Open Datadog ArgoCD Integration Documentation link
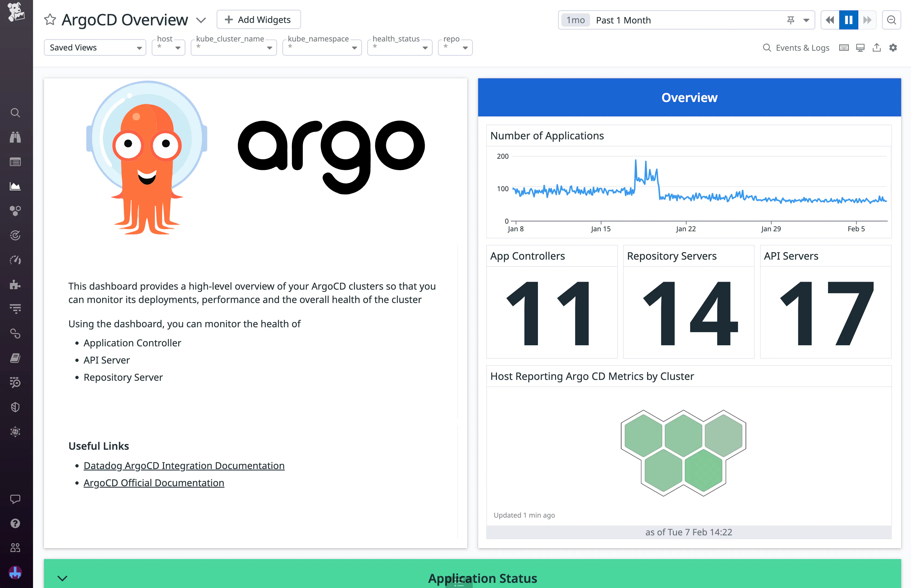The image size is (911, 588). point(184,466)
